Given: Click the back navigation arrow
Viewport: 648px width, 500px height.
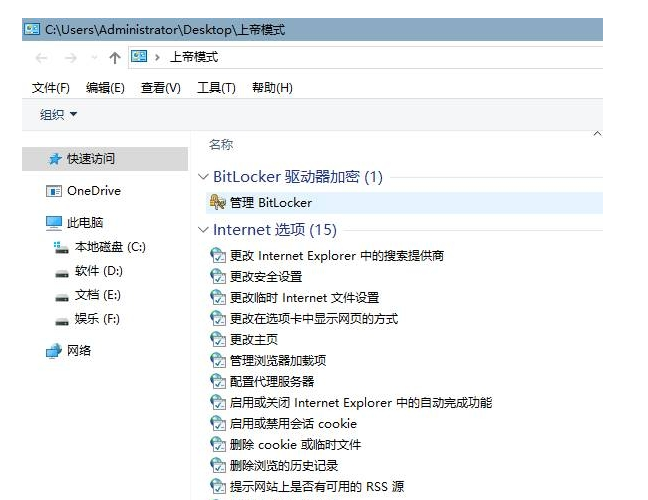Looking at the screenshot, I should coord(41,58).
